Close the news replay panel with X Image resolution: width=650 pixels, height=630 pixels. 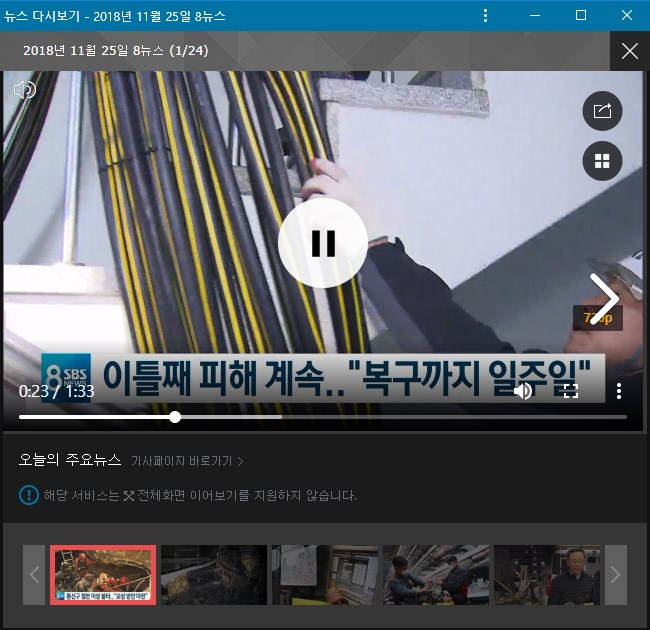click(x=630, y=51)
